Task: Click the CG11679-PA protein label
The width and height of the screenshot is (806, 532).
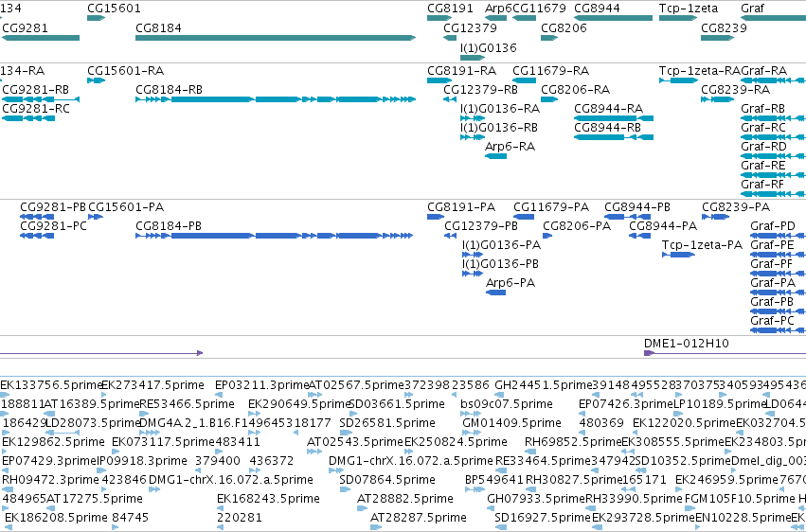Action: click(x=551, y=207)
